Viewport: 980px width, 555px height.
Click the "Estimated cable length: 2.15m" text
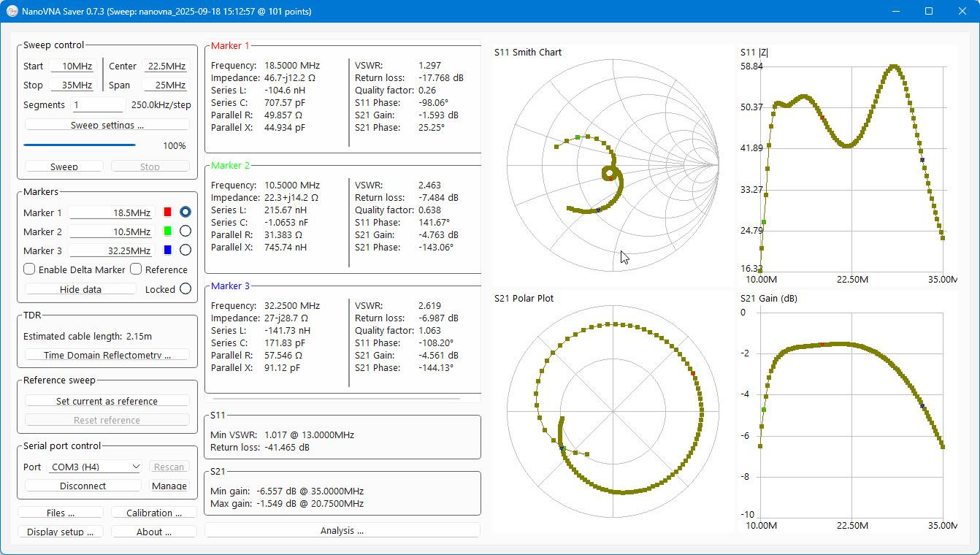[x=88, y=336]
